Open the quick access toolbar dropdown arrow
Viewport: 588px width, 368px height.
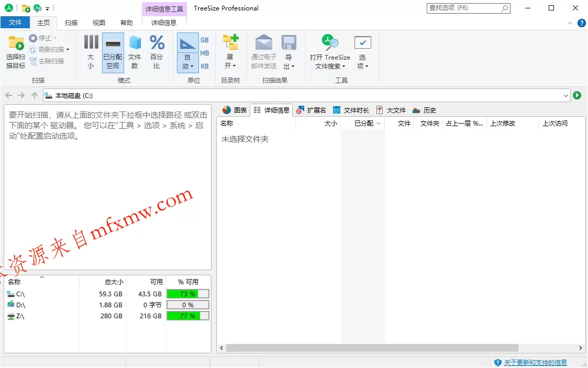(47, 8)
